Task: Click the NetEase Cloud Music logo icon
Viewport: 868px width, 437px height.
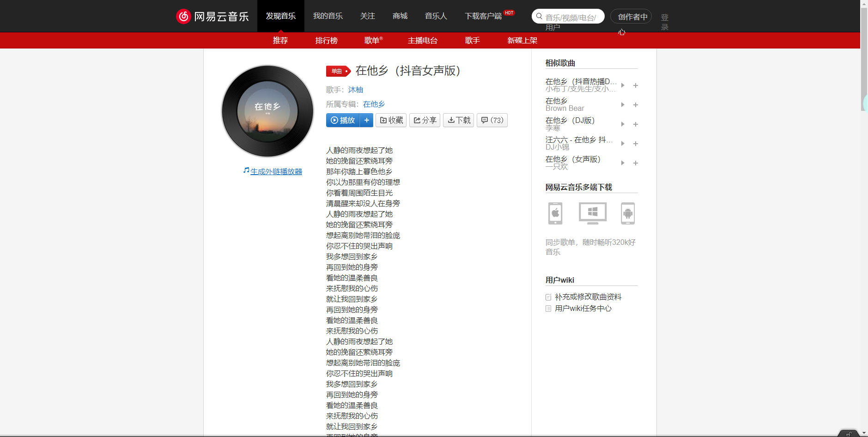Action: click(x=183, y=16)
